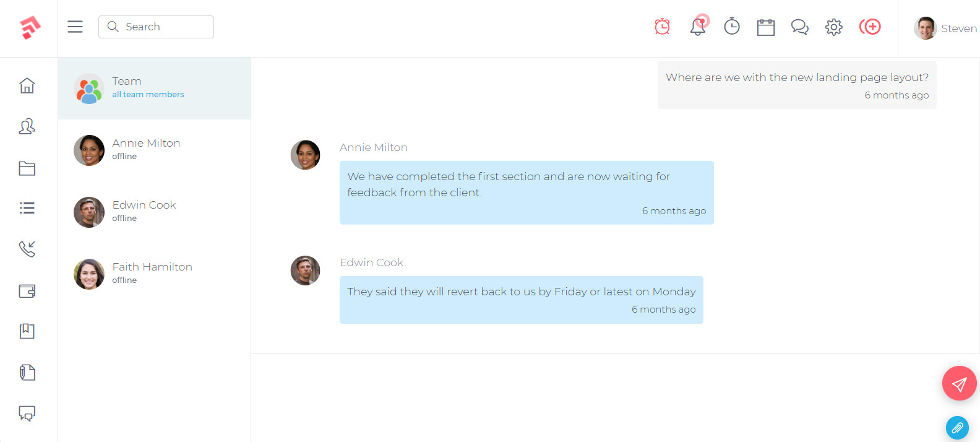Open the contacts icon in sidebar

click(27, 127)
